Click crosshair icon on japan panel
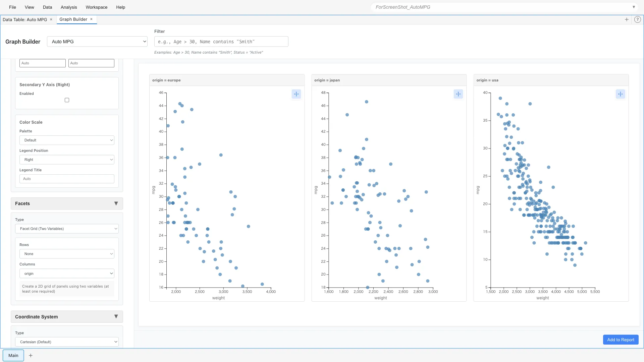Screen dimensions: 644x362 (x=458, y=94)
